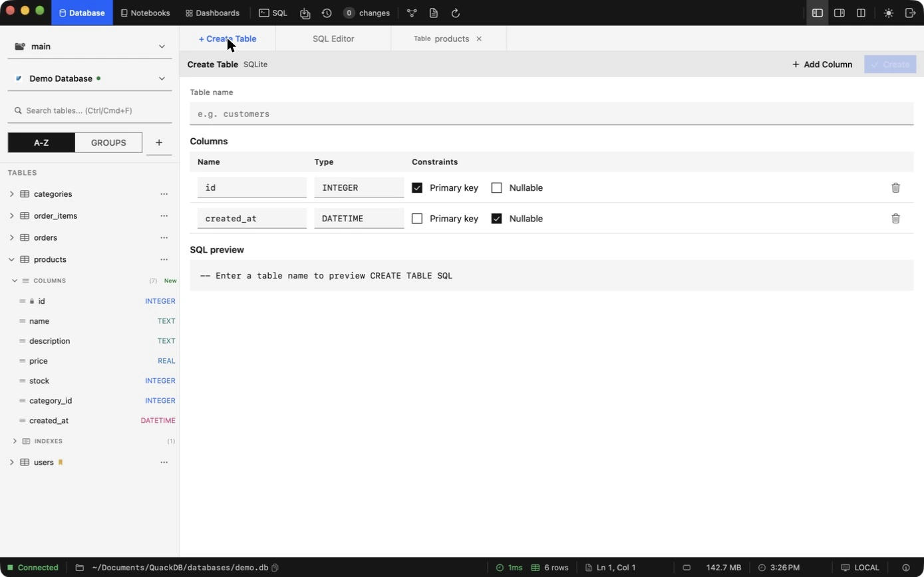Open the schema diagram graph icon

tap(412, 13)
